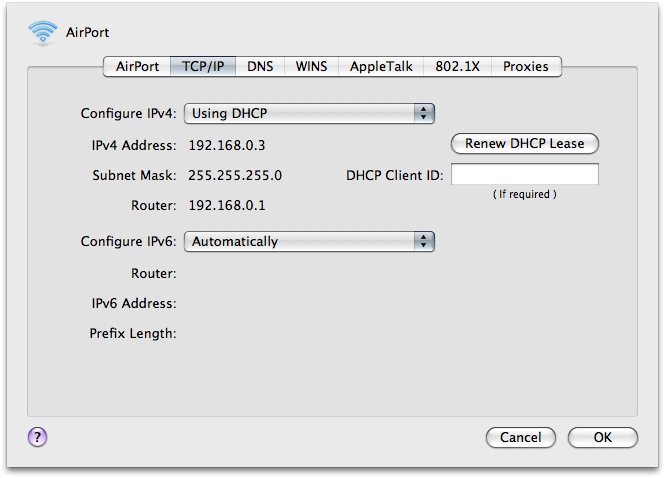Open the help question mark button
This screenshot has height=478, width=665.
click(38, 437)
